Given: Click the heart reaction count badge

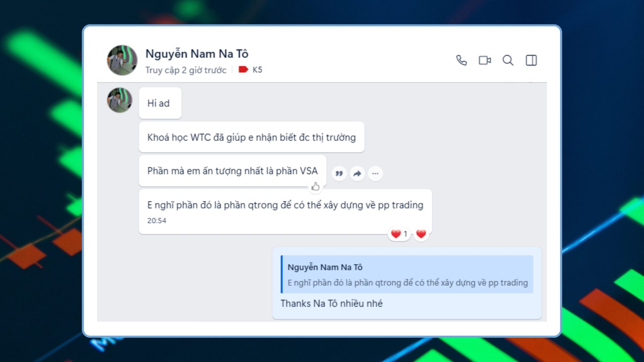Looking at the screenshot, I should point(399,234).
